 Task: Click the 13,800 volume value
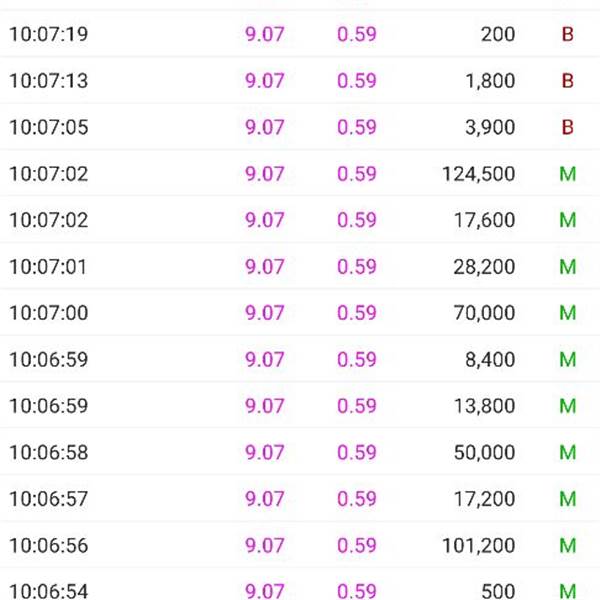point(485,406)
